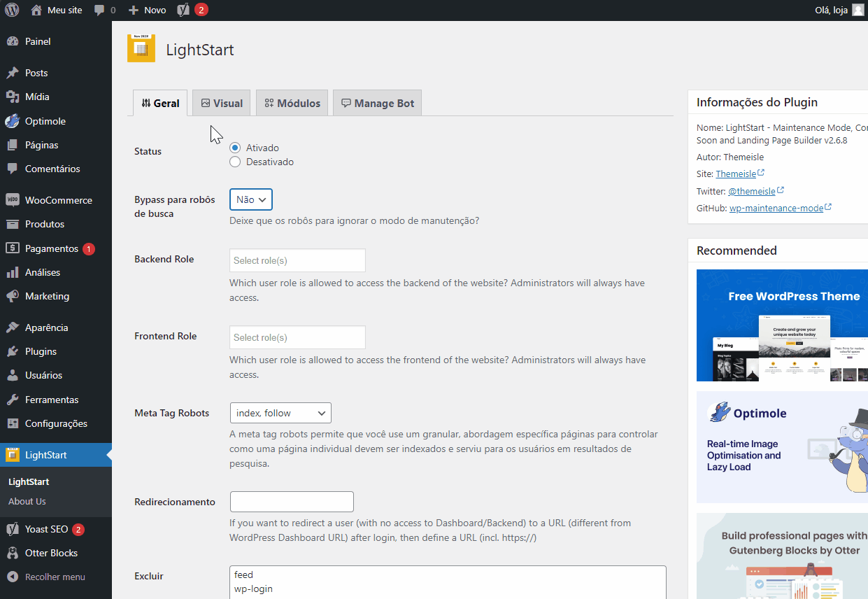Click the Ferramentas wrench icon
The width and height of the screenshot is (868, 599).
coord(13,400)
